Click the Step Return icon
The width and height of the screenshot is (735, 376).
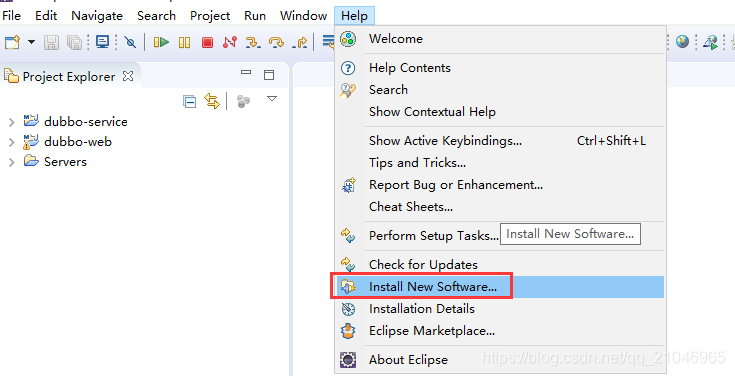(x=300, y=43)
